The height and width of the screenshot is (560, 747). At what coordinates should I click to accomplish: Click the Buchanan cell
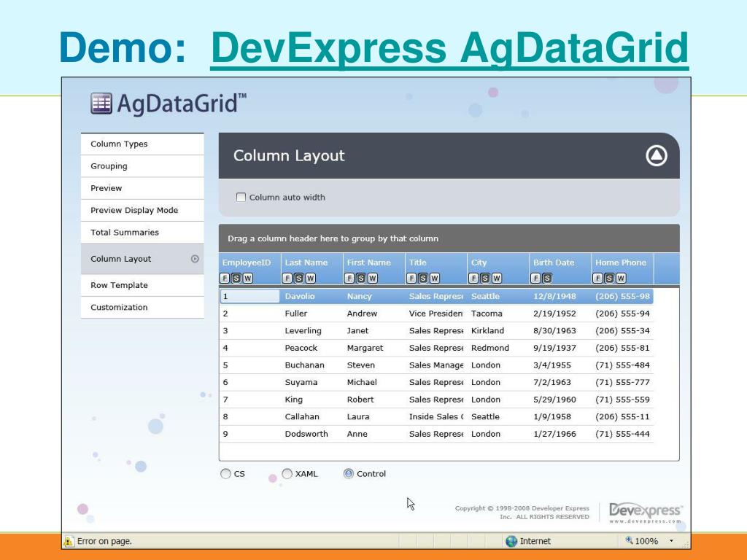click(x=304, y=365)
